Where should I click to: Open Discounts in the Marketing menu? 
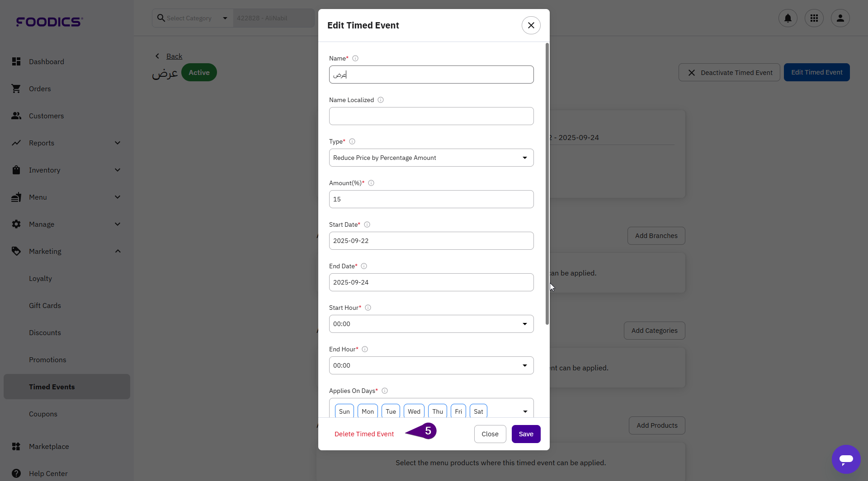[x=45, y=332]
